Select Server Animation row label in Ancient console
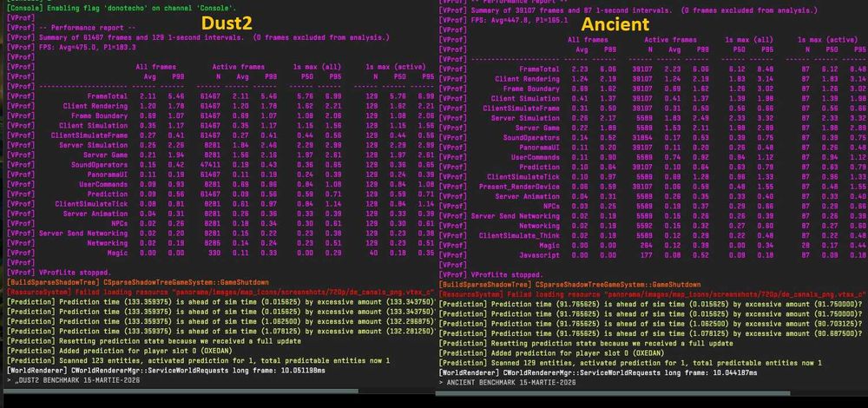868x408 pixels. coord(527,196)
